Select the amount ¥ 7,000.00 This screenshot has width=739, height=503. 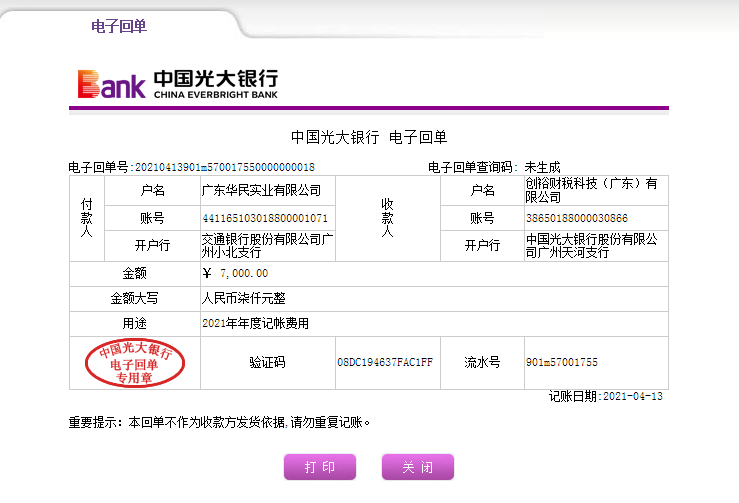[235, 273]
